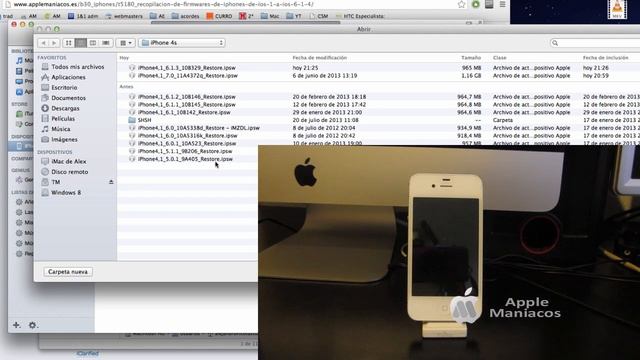Bookmark this page with the star icon
The image size is (640, 360).
(x=462, y=4)
